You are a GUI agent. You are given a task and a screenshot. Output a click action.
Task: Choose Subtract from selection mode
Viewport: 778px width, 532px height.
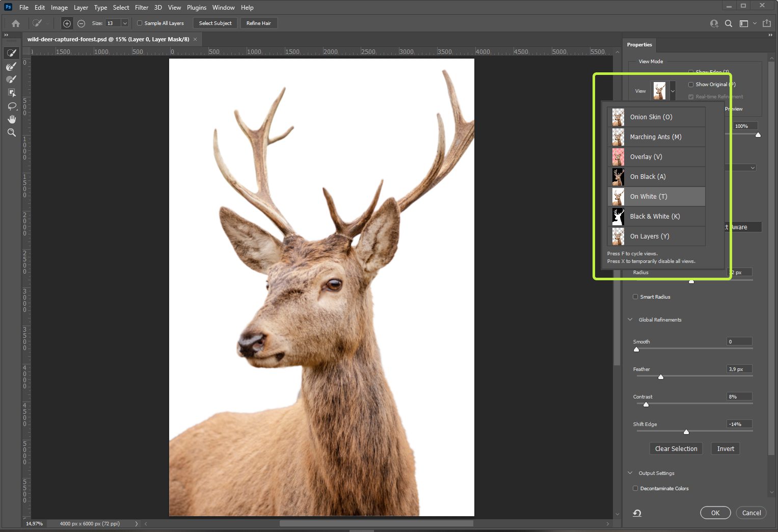point(81,23)
